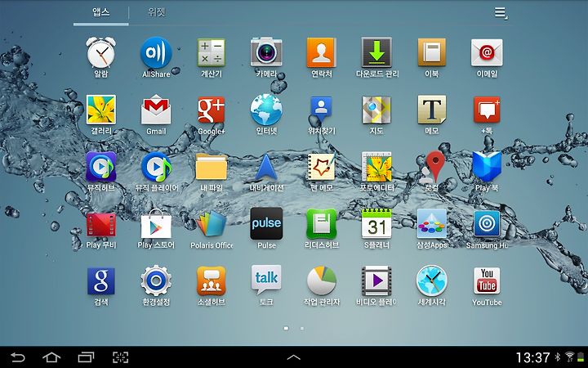
Task: Open the Internet browser (인터넷)
Action: point(266,110)
